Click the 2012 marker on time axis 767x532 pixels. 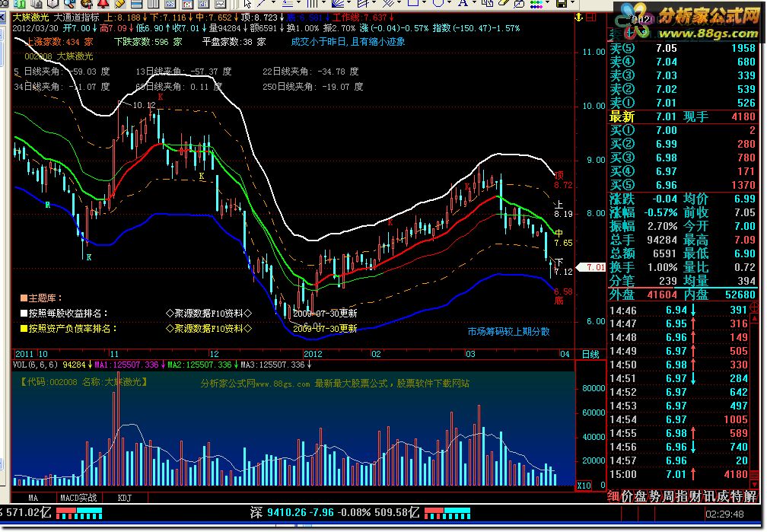click(313, 354)
